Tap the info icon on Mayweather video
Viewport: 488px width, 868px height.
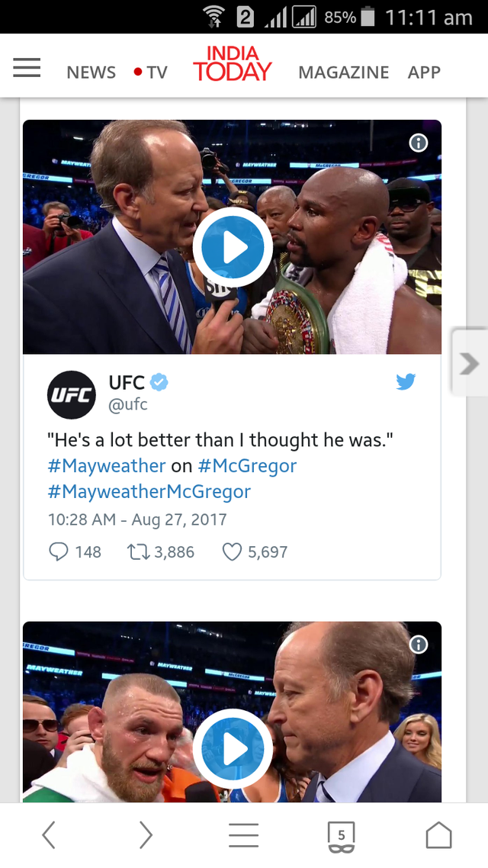pyautogui.click(x=419, y=143)
